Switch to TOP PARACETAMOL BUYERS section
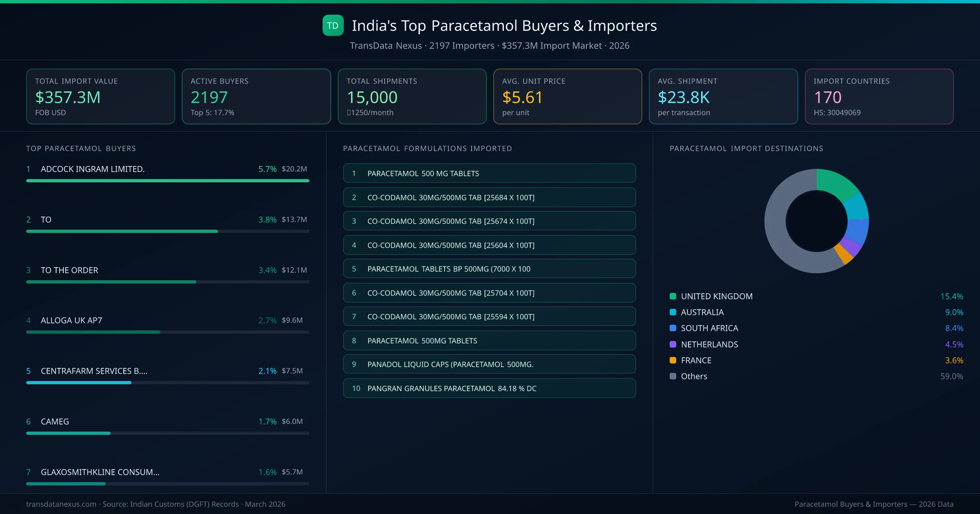This screenshot has width=980, height=514. (81, 148)
